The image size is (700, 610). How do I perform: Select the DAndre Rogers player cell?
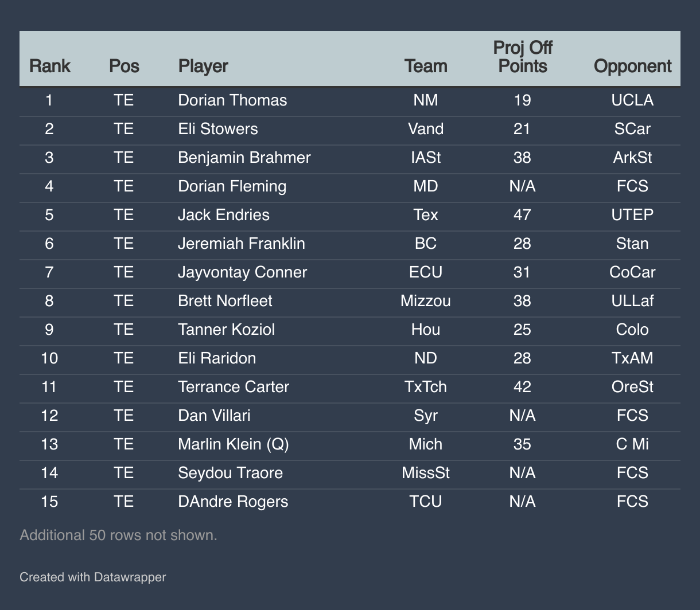click(x=233, y=502)
